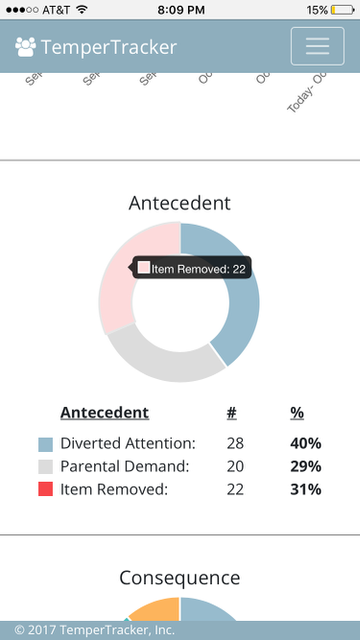Viewport: 360px width, 640px height.
Task: Sort by the Antecedent column header
Action: (x=105, y=413)
